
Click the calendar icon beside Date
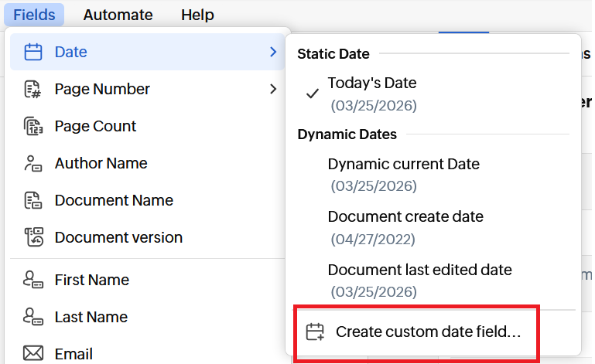[x=32, y=53]
